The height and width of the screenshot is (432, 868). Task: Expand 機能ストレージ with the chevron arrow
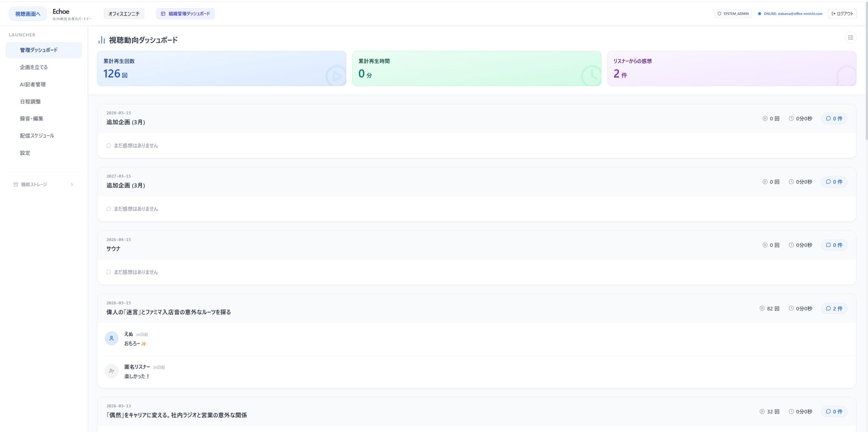click(72, 184)
